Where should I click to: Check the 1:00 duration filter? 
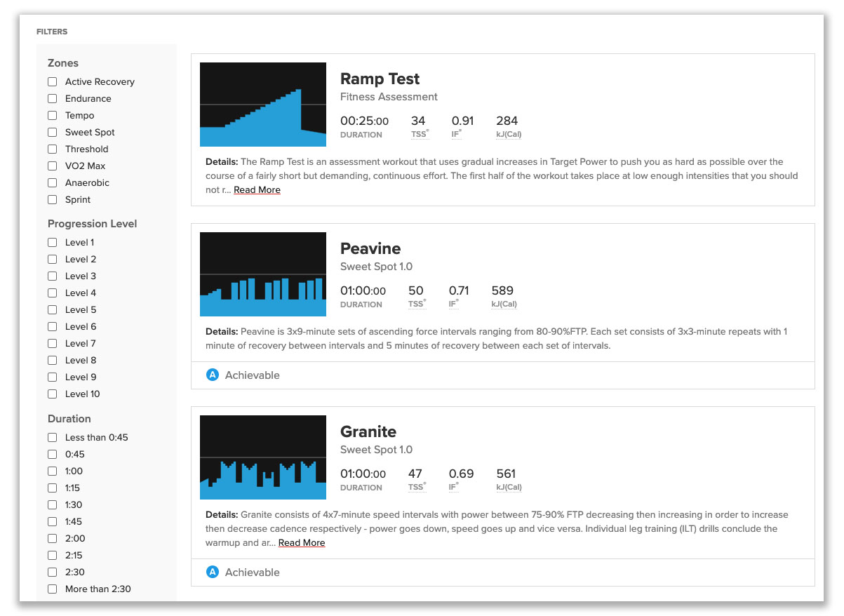52,471
